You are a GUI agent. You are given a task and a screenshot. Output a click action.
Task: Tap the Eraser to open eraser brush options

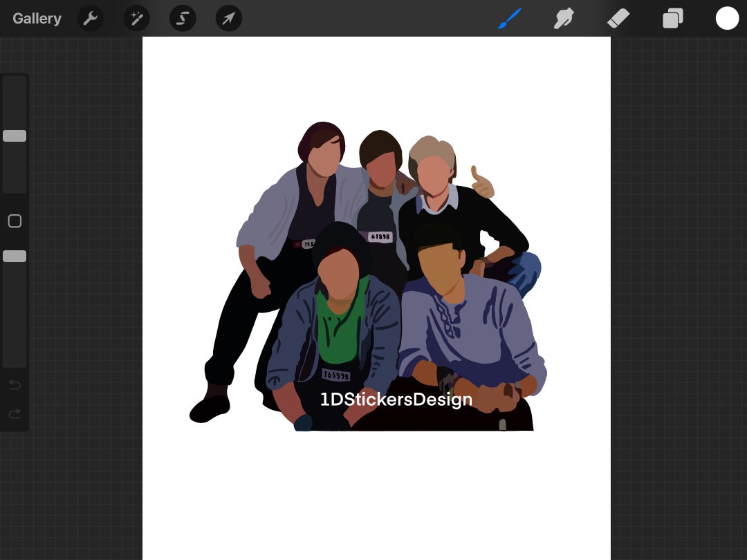pos(618,18)
